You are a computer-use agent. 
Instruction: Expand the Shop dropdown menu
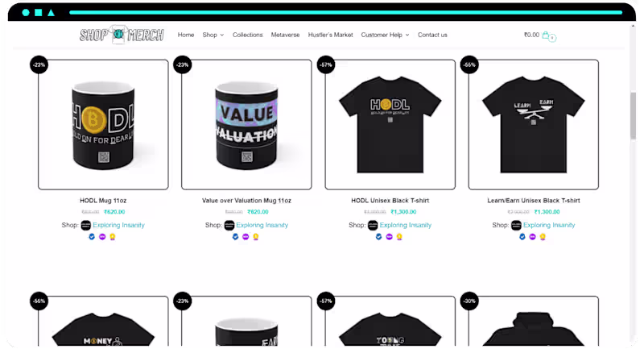coord(213,35)
